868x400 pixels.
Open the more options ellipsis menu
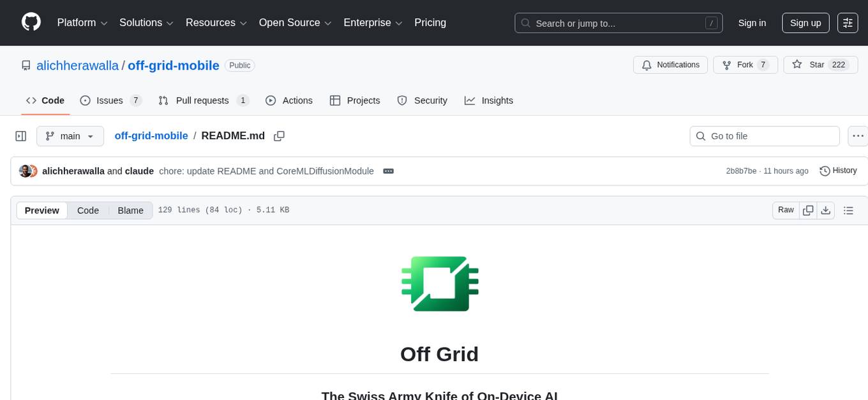click(x=858, y=136)
